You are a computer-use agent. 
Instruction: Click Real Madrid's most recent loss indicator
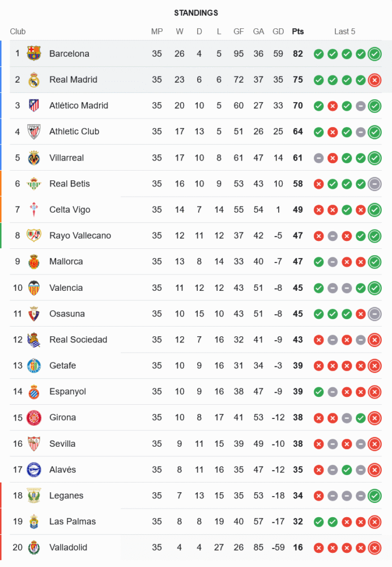point(374,80)
